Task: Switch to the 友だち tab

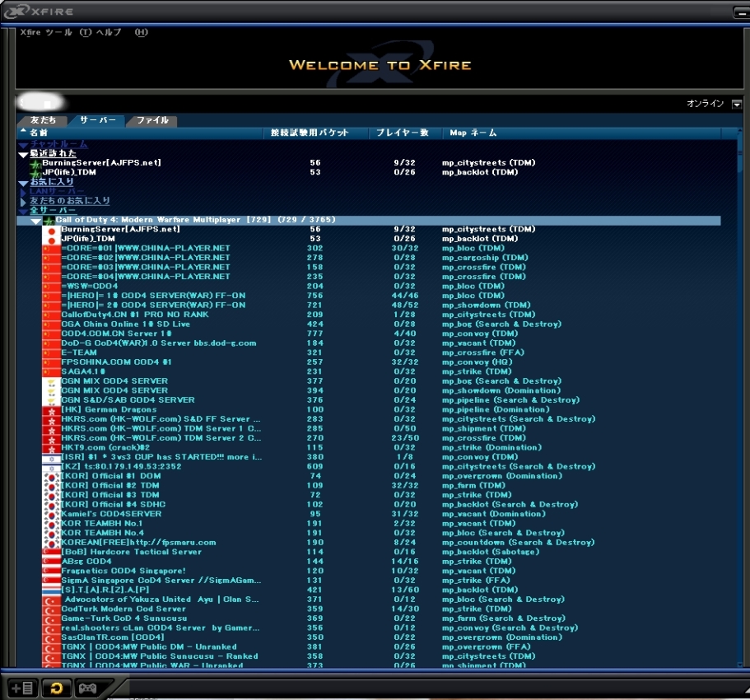Action: coord(43,120)
